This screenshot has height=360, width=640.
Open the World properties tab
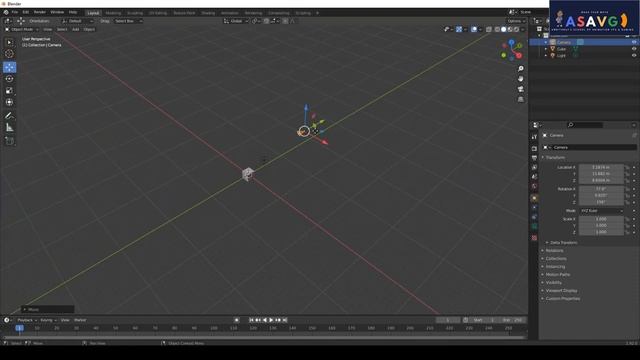click(x=534, y=186)
